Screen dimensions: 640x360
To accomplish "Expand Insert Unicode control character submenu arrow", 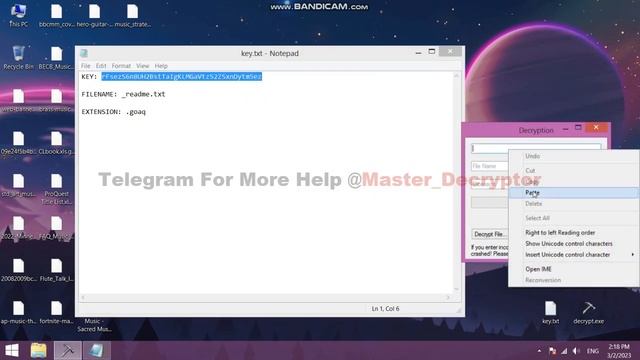I will click(633, 254).
